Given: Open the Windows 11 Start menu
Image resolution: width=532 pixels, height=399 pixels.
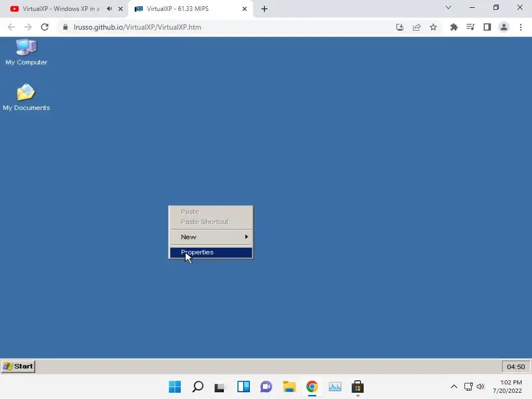Looking at the screenshot, I should (x=175, y=387).
